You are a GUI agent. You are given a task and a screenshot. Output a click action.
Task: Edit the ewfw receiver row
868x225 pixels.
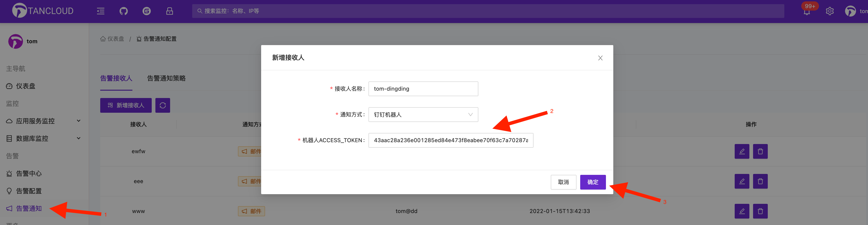[742, 151]
